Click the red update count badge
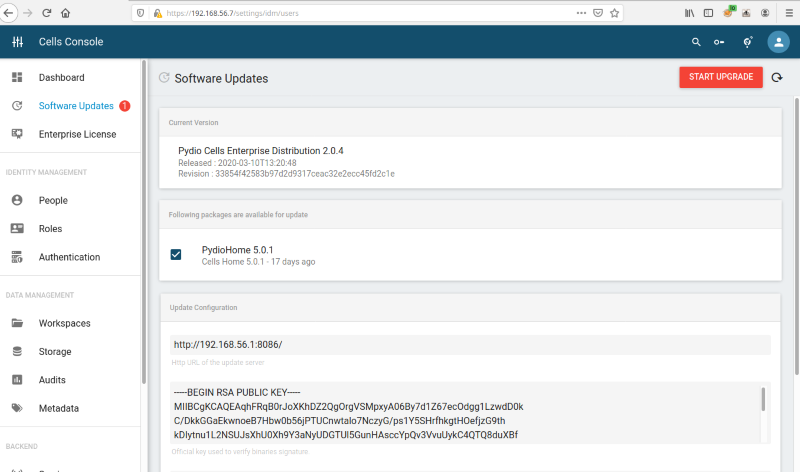Viewport: 800px width, 472px height. 124,106
